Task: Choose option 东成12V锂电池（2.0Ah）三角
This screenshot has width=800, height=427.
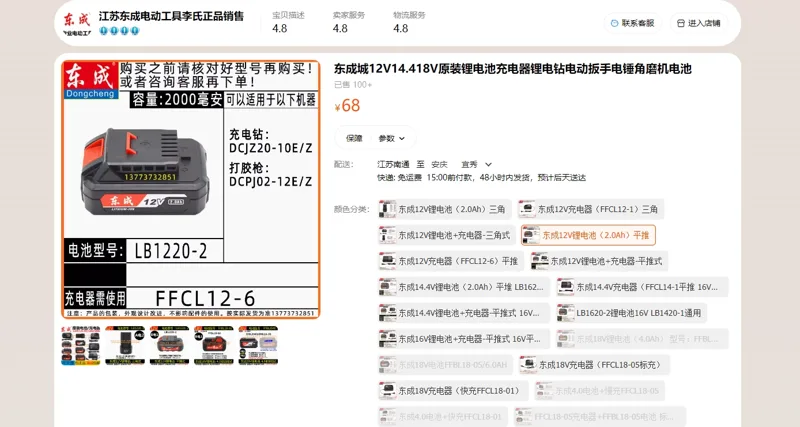Action: point(444,209)
